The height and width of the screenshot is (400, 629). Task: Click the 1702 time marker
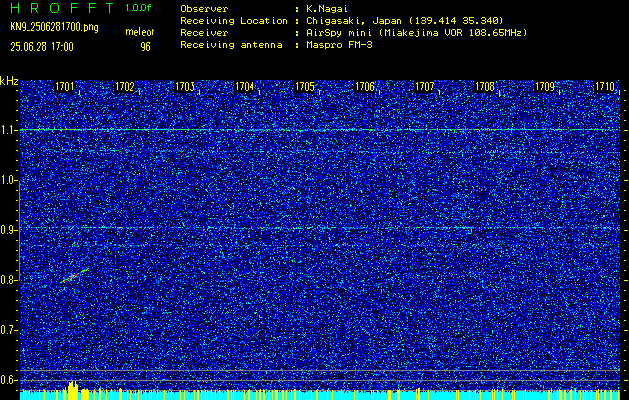tap(125, 87)
